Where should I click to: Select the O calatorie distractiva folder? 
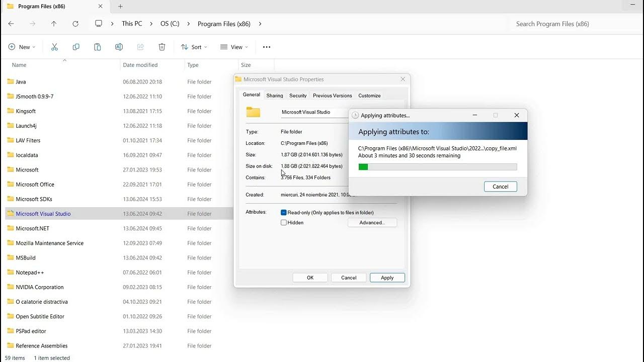pyautogui.click(x=119, y=302)
